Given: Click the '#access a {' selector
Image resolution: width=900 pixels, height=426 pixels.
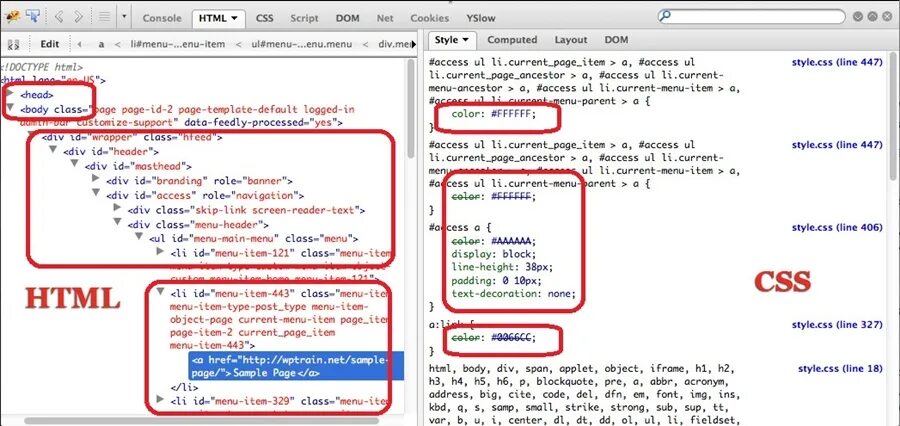Looking at the screenshot, I should [x=460, y=228].
